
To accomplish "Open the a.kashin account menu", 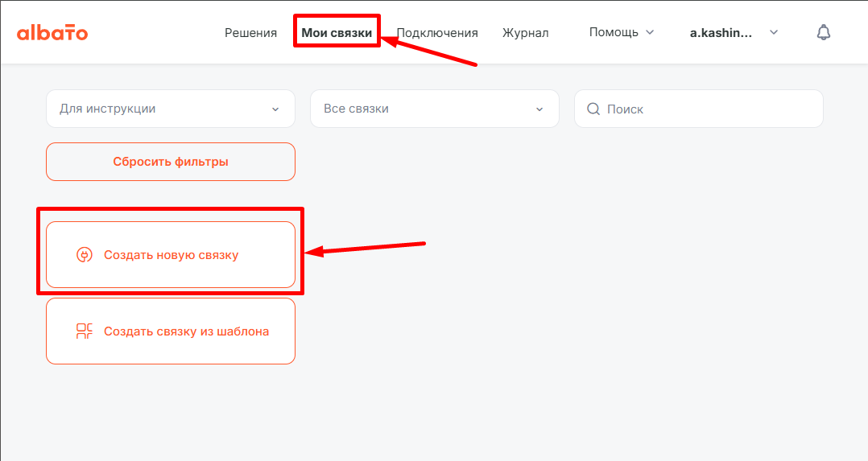I will 721,33.
